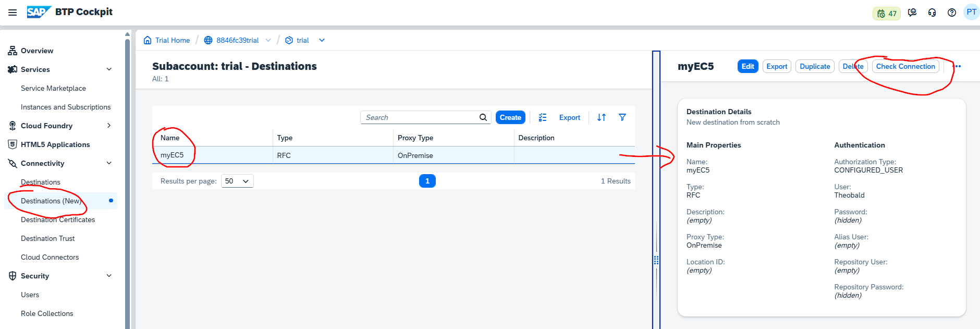980x329 pixels.
Task: Open table column settings icon
Action: click(543, 117)
